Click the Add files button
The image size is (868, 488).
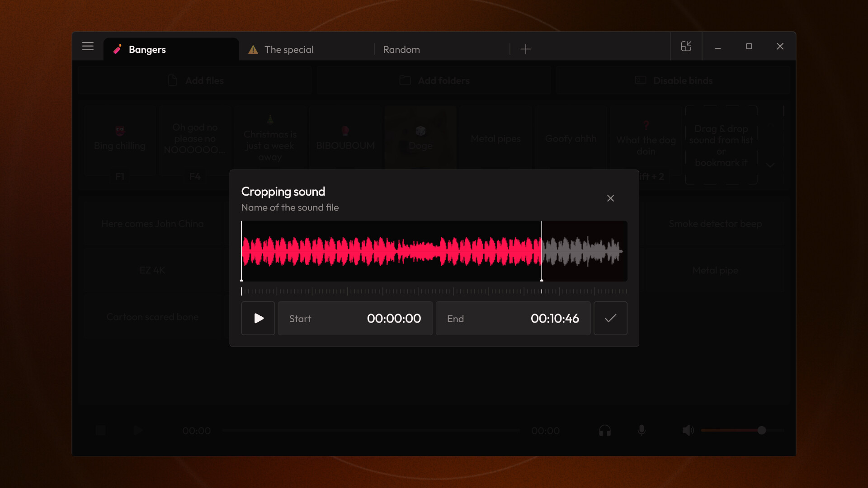(195, 80)
